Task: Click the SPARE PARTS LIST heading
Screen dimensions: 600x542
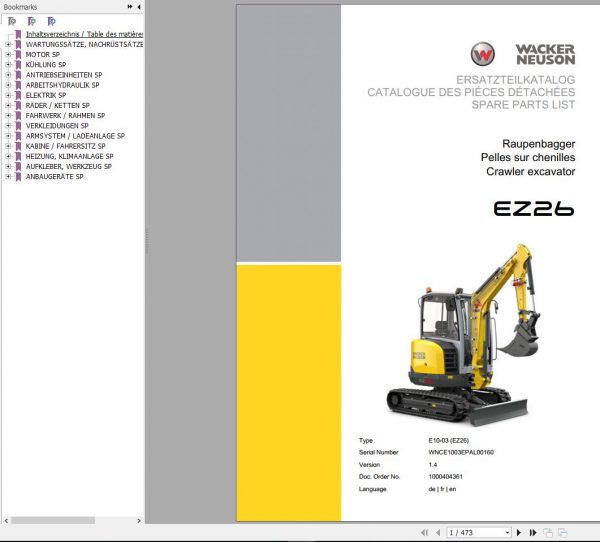Action: 523,104
